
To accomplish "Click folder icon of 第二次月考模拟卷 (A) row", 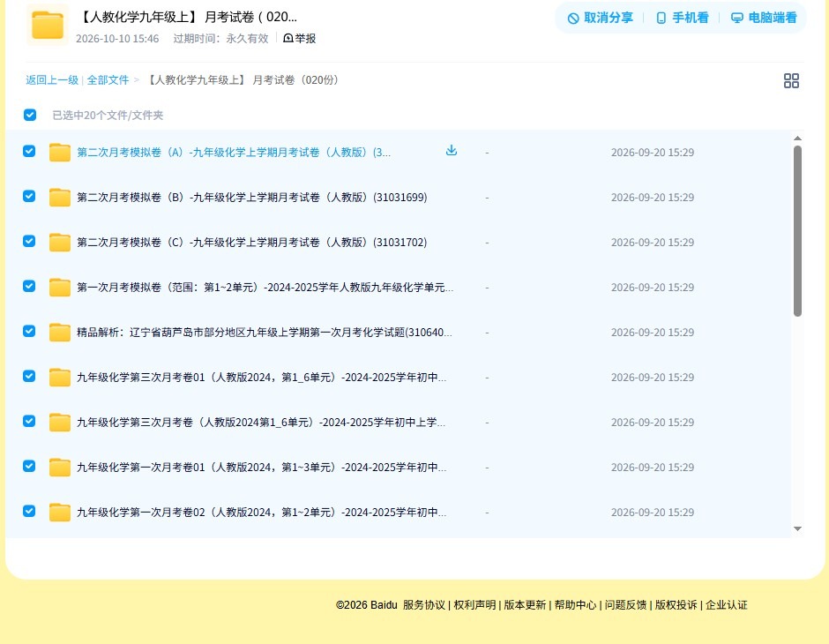I will (60, 153).
